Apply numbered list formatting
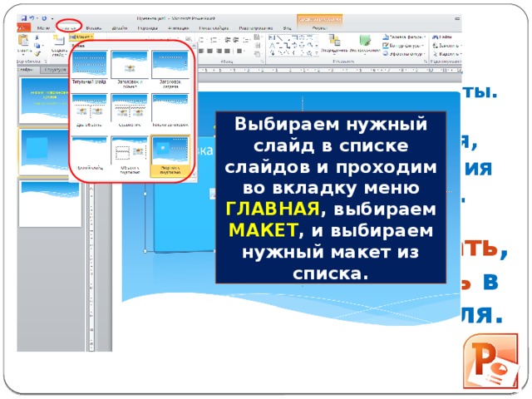This screenshot has width=532, height=399. [x=214, y=40]
